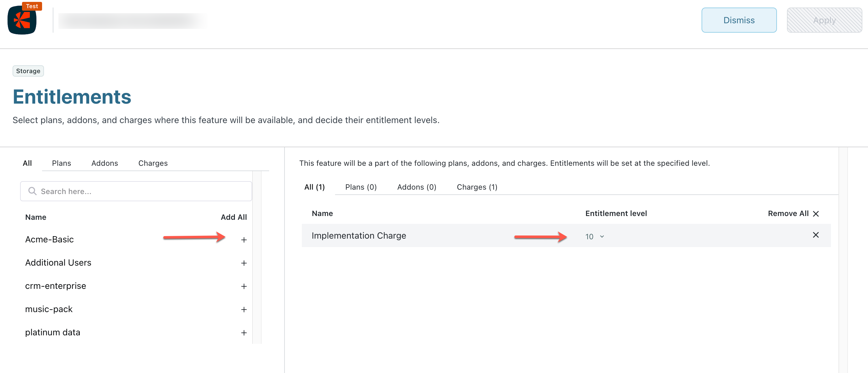Click plus icon next to crm-enterprise
Viewport: 868px width, 373px height.
(244, 286)
